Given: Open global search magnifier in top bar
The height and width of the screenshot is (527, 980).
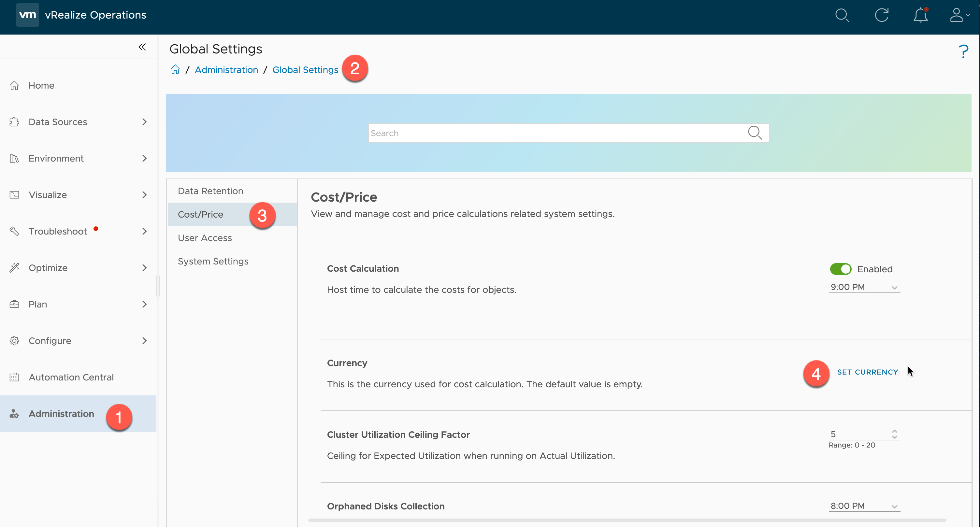Looking at the screenshot, I should click(842, 16).
